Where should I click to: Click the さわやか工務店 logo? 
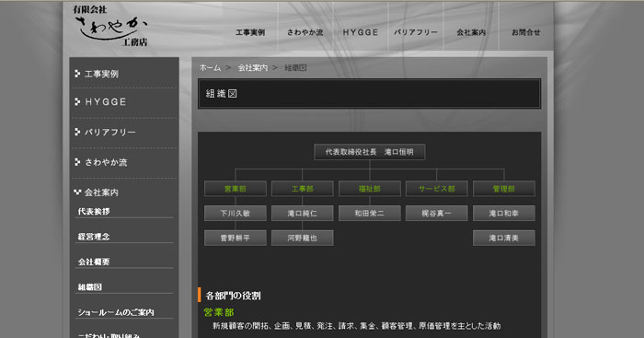[110, 26]
